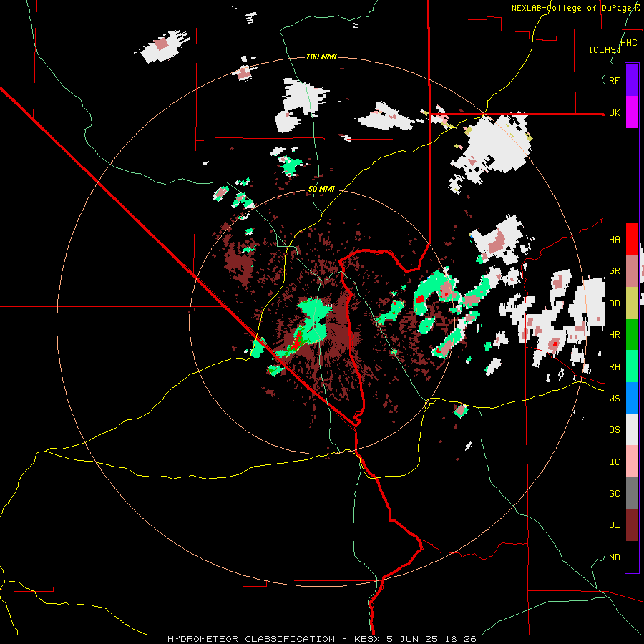
Task: Click the '[CLAS]' units label
Action: (605, 50)
